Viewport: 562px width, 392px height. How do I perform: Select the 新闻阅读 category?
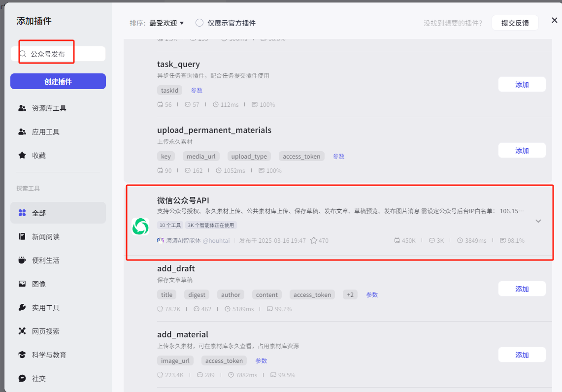58,236
